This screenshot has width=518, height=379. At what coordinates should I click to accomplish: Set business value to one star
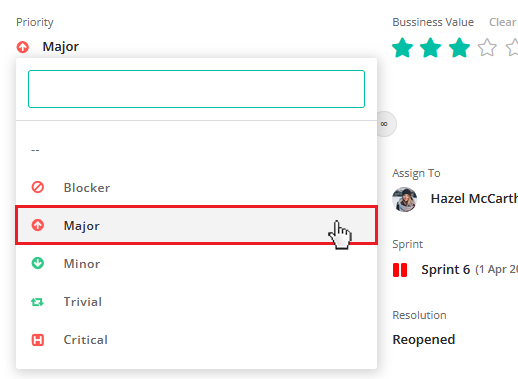tap(402, 48)
